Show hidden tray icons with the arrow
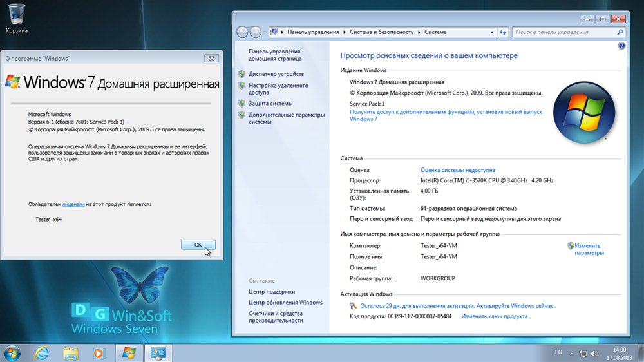The height and width of the screenshot is (362, 644). click(571, 353)
